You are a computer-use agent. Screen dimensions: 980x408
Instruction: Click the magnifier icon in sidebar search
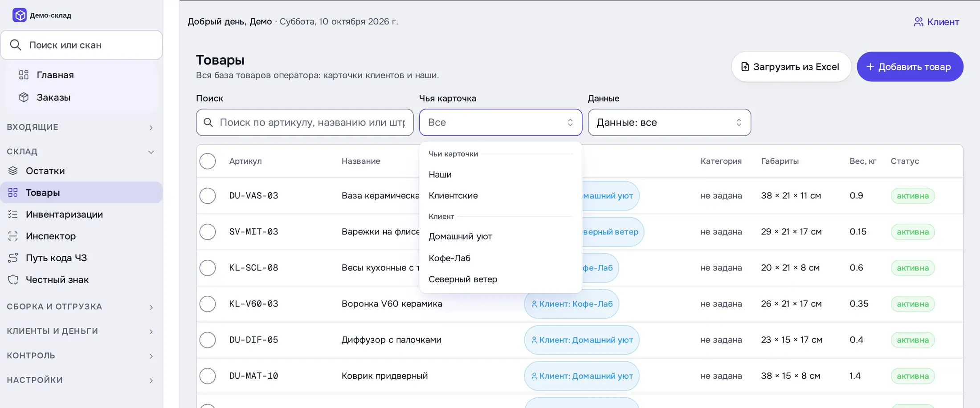16,45
